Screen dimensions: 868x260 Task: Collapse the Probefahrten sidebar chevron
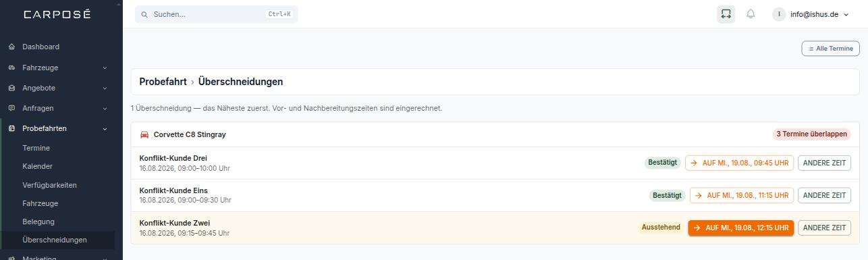click(105, 128)
